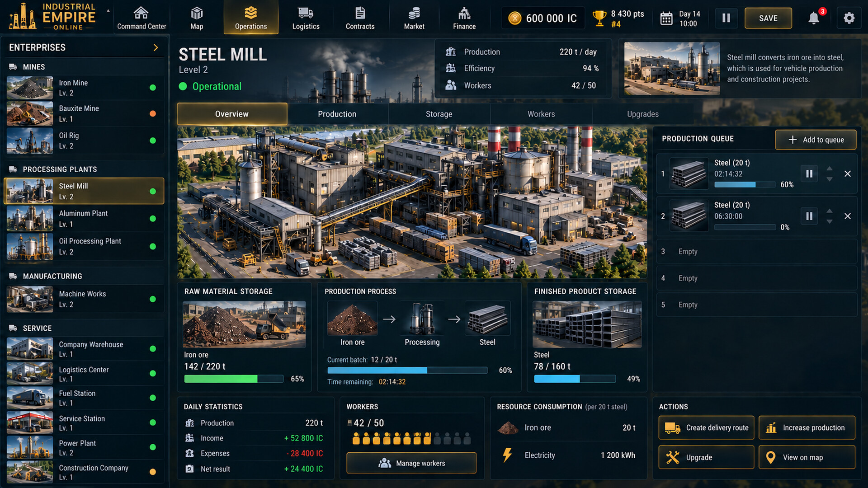
Task: Switch to the Overview tab
Action: coord(232,114)
